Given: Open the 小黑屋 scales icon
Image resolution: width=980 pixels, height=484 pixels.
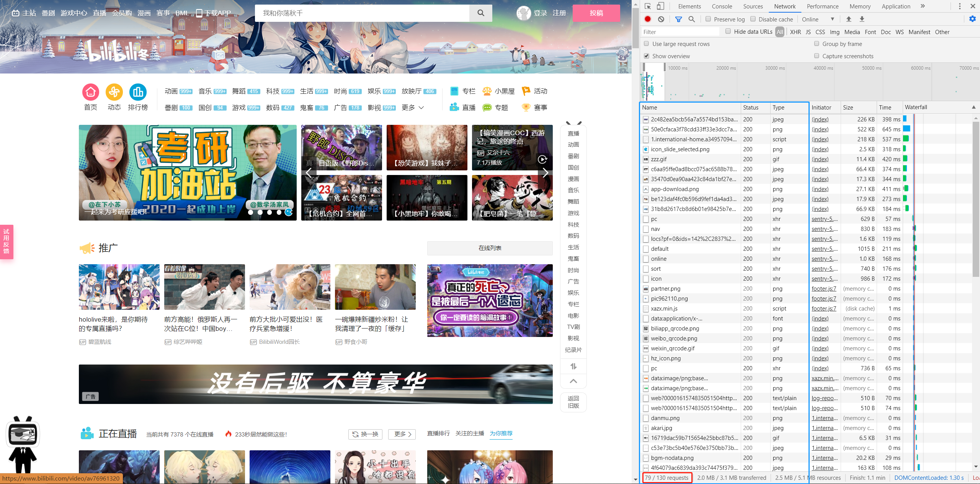Looking at the screenshot, I should coord(487,91).
